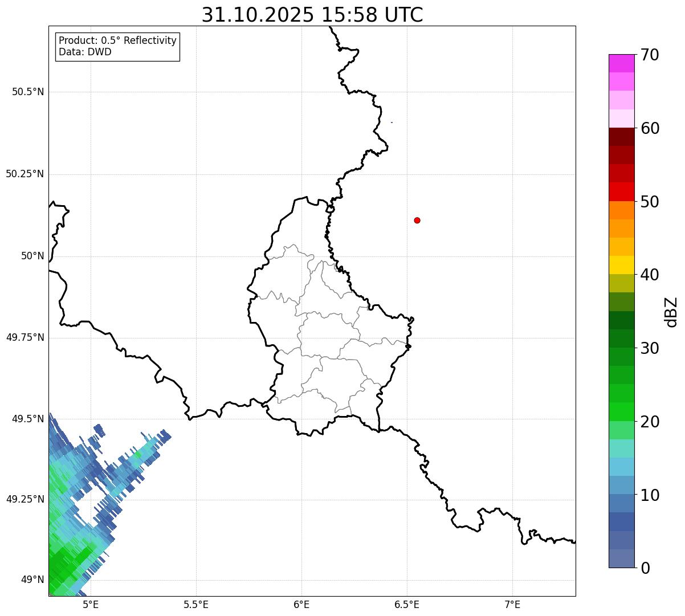The width and height of the screenshot is (685, 616).
Task: Click the 49.5°N latitude label
Action: 28,419
